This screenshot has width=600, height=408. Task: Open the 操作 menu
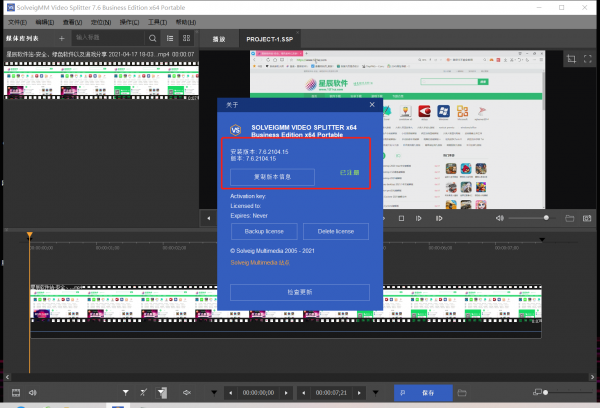click(129, 22)
